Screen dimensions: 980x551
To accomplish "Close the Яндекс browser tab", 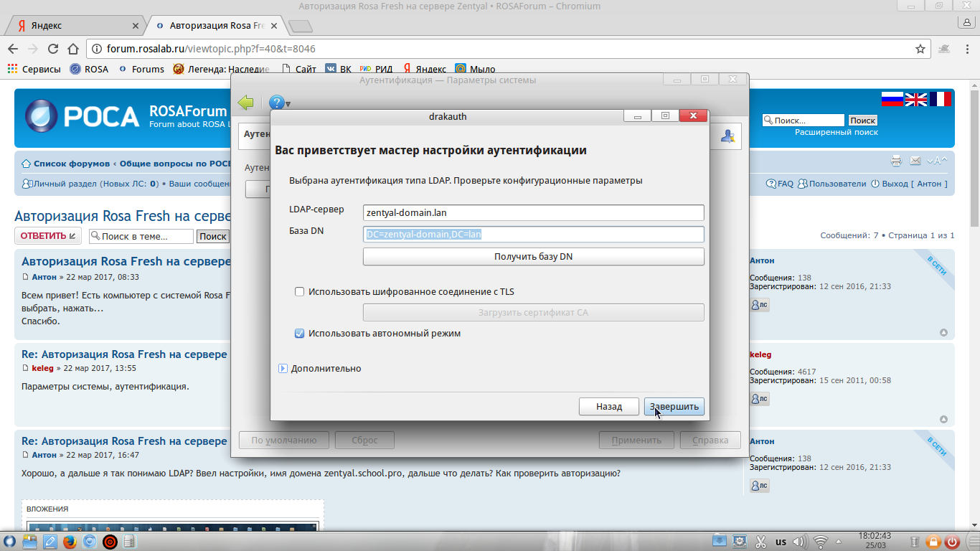I will pos(136,26).
